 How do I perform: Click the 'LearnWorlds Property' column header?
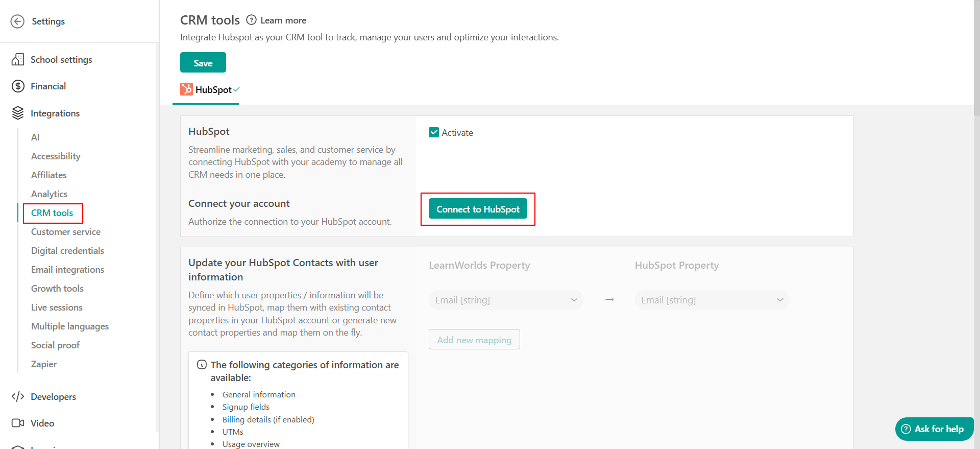(x=479, y=265)
